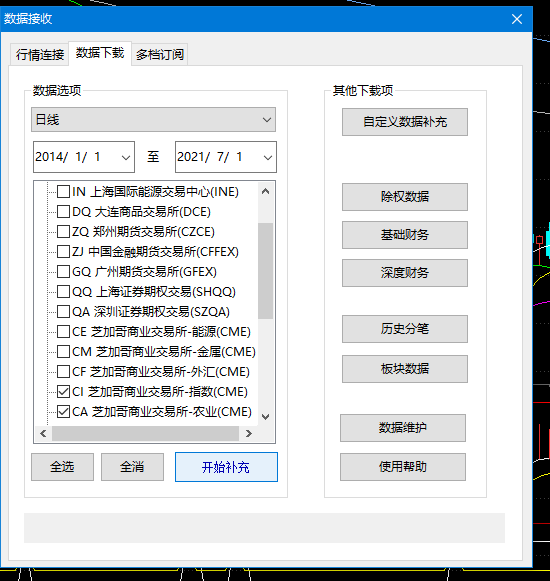Screen dimensions: 550x581
Task: Click the horizontal scroll-right arrow
Action: 249,433
